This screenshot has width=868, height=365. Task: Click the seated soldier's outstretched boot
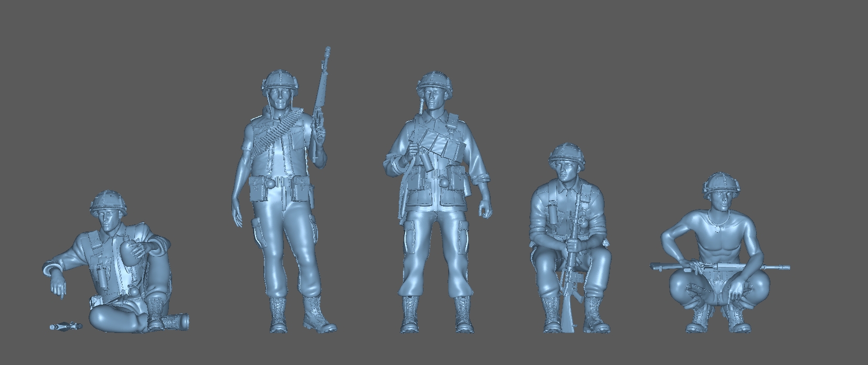(176, 320)
